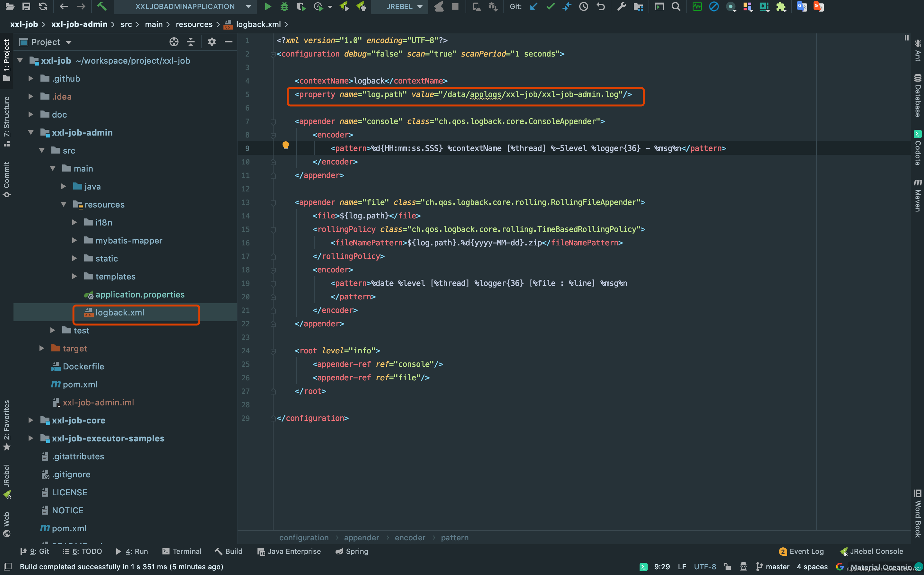Open the Build tool window
Viewport: 924px width, 575px height.
tap(229, 552)
